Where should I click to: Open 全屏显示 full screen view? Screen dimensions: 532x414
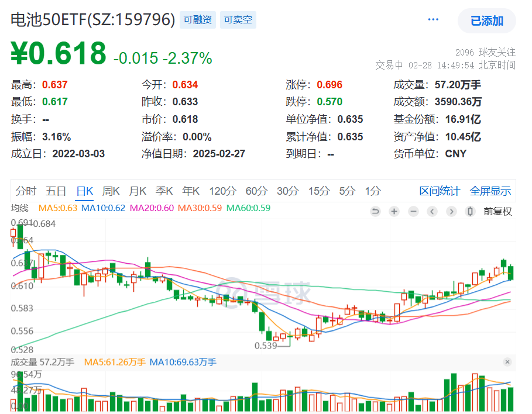click(x=490, y=191)
